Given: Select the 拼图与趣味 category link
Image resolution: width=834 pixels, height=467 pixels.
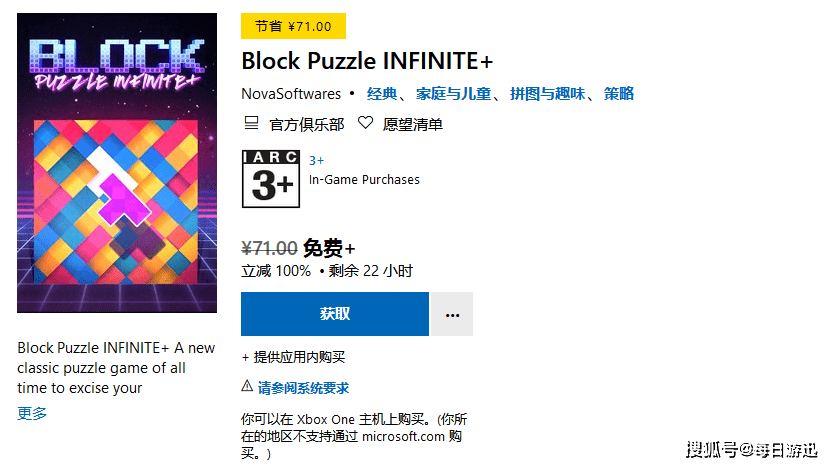Looking at the screenshot, I should point(547,94).
